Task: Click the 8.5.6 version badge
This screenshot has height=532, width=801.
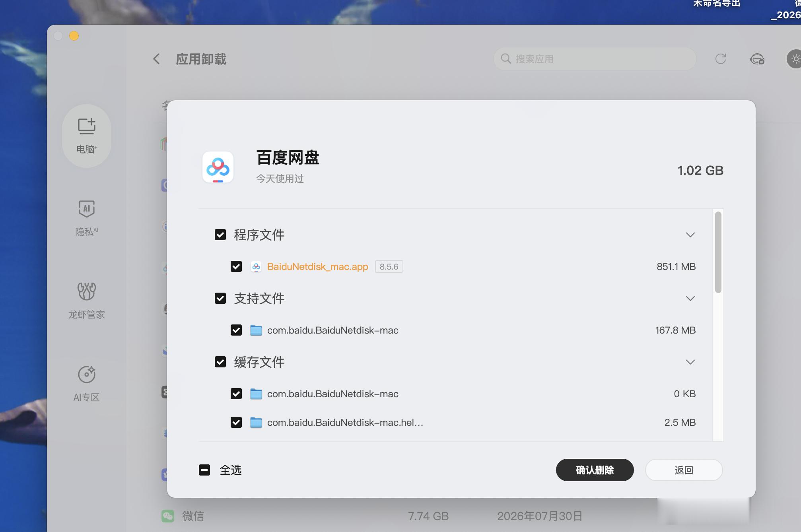Action: (389, 266)
